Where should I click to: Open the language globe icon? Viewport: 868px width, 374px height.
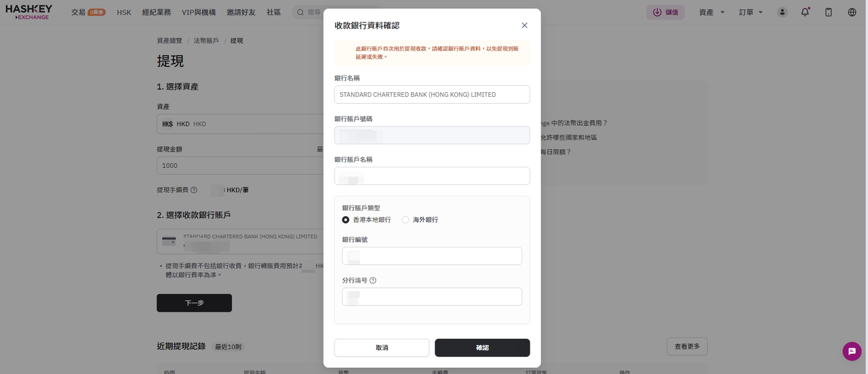pos(852,12)
